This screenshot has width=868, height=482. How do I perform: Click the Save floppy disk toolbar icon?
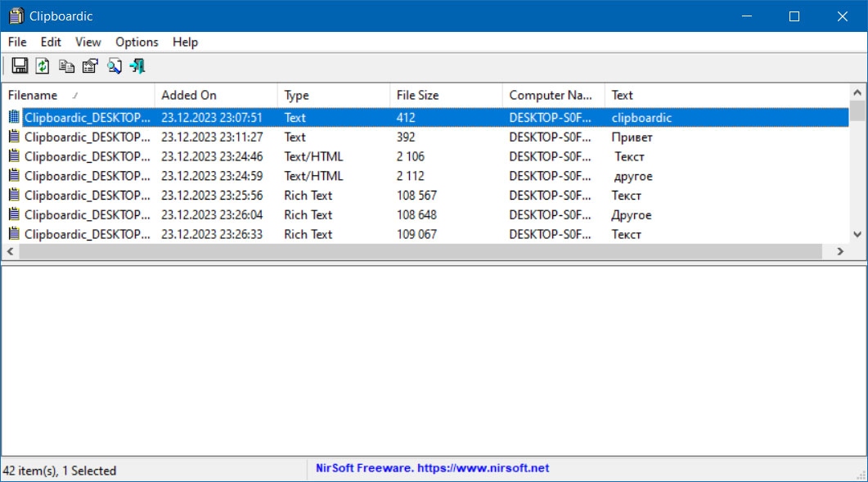pos(20,66)
